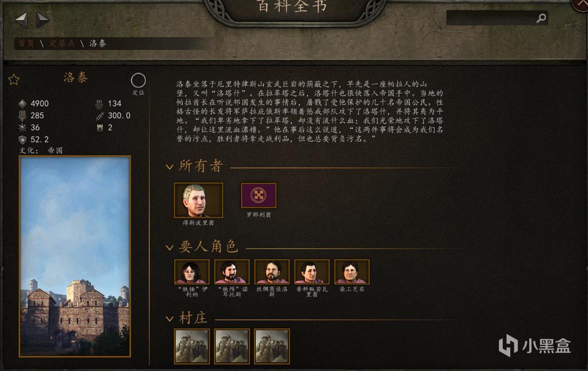Viewport: 588px width, 371px height.
Task: Collapse the 要人角色 section
Action: tap(170, 247)
